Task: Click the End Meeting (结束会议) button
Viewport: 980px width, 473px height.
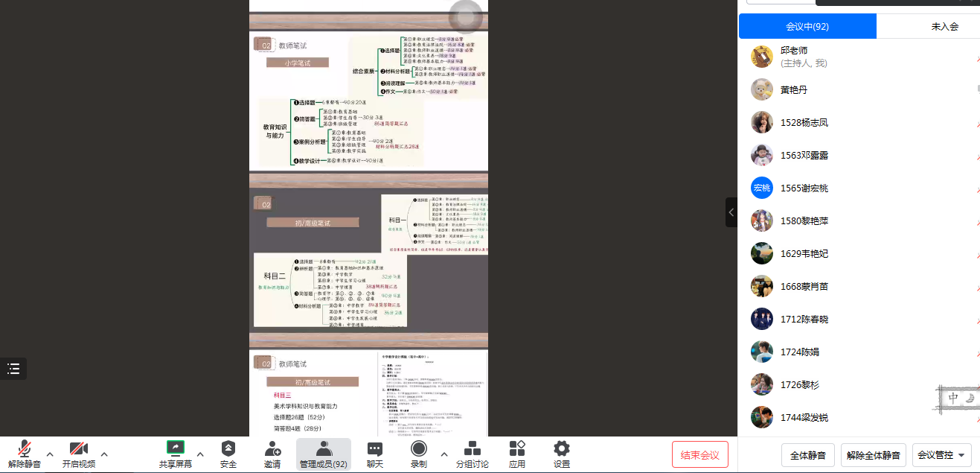Action: pos(699,454)
